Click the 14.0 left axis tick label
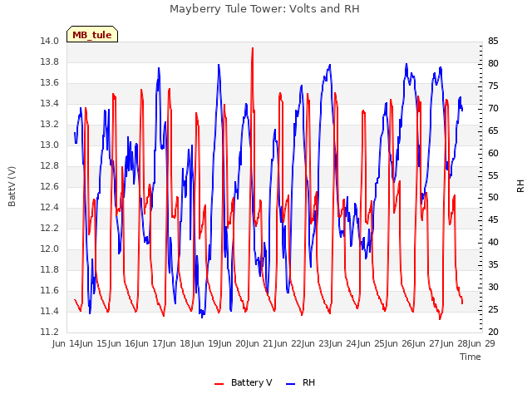Screen dimensions: 532x399 point(49,42)
